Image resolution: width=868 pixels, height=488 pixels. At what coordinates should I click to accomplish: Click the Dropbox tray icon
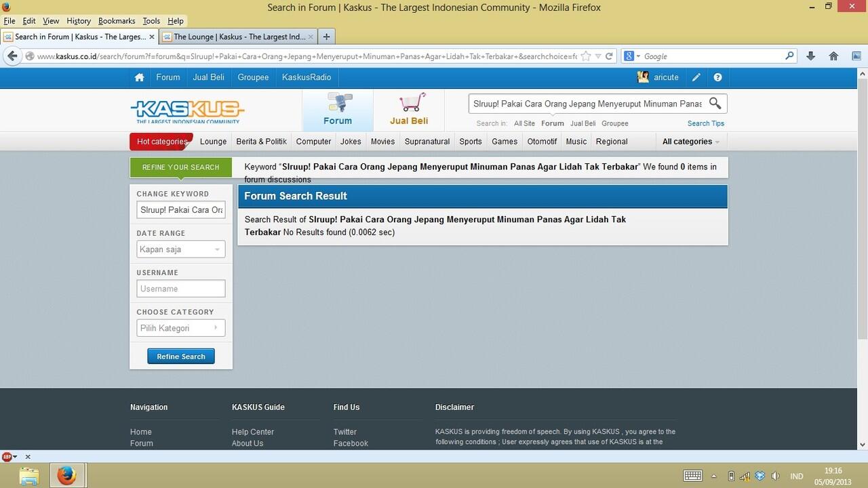(x=760, y=476)
